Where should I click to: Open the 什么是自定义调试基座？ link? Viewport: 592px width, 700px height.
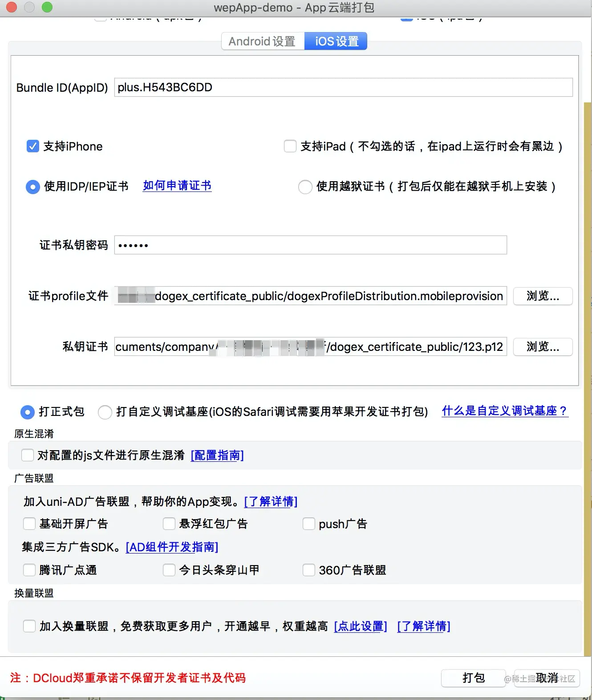pos(505,411)
